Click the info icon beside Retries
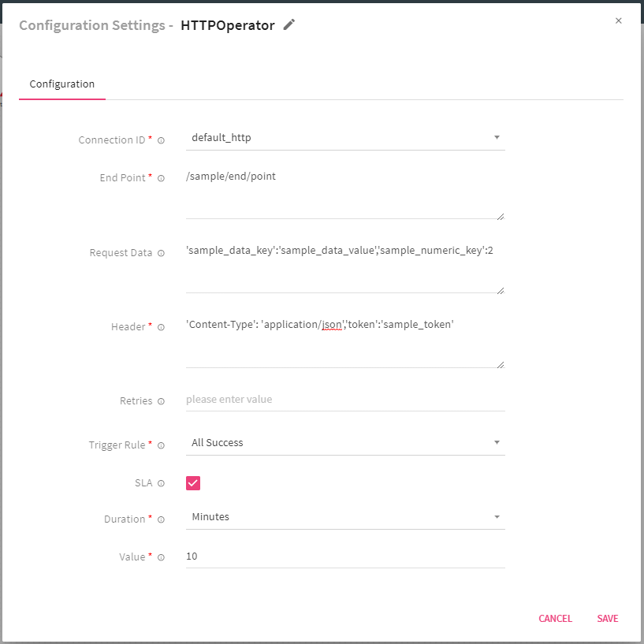Viewport: 644px width, 644px height. 161,400
